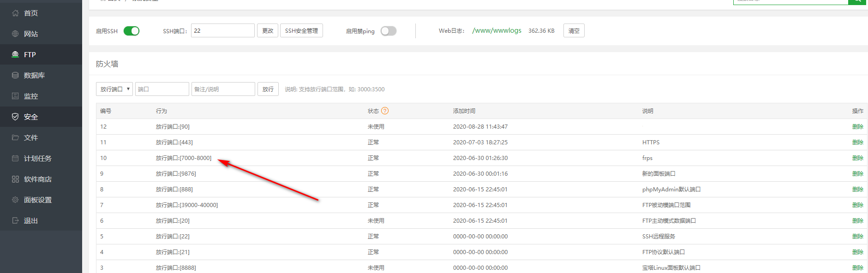Click the 更改 button for the SSH port
The image size is (868, 273).
268,30
